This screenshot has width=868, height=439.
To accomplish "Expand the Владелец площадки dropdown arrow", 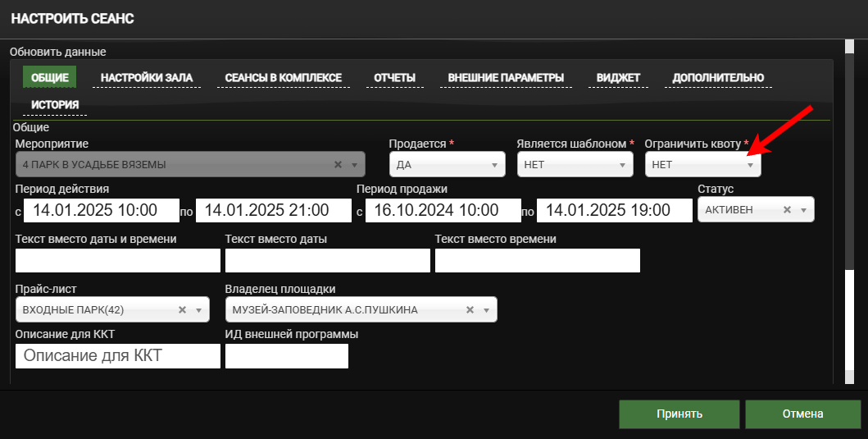I will pos(486,310).
